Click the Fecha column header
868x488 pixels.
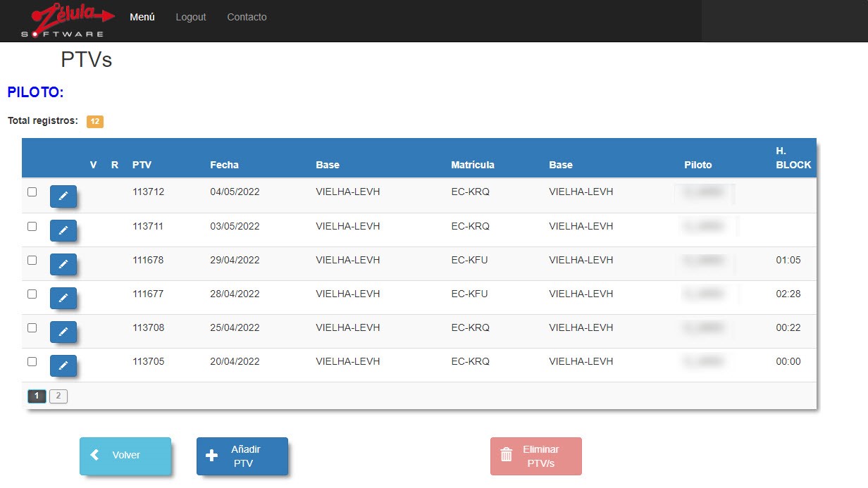pyautogui.click(x=224, y=165)
